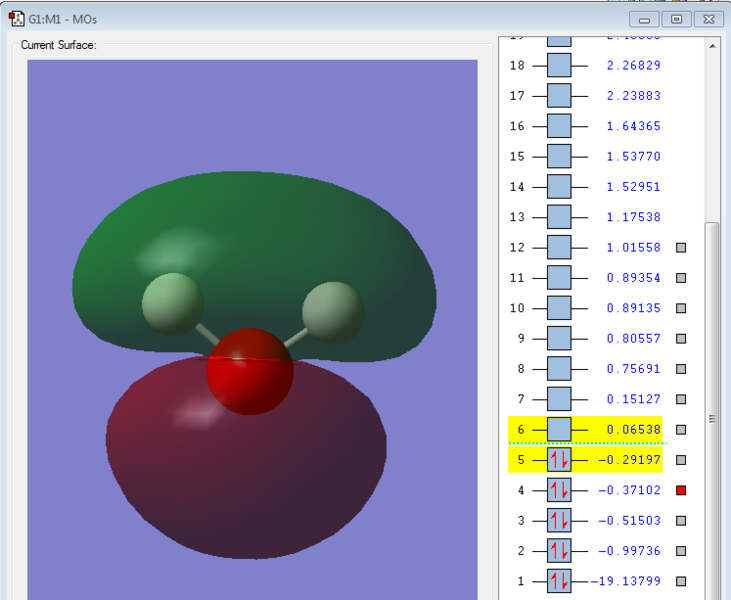Click the G1:M1 window title icon
This screenshot has width=731, height=600.
pyautogui.click(x=17, y=19)
